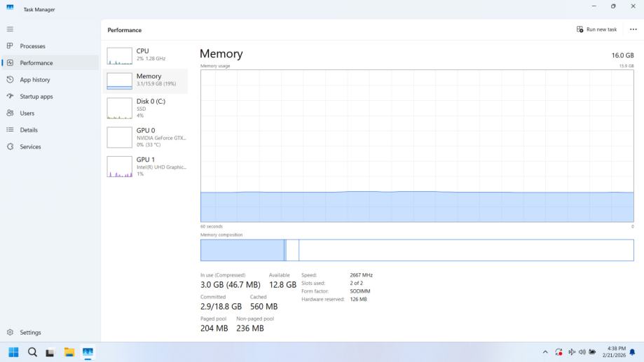Open the taskbar clock and date flyout
The width and height of the screenshot is (644, 362).
(x=608, y=351)
